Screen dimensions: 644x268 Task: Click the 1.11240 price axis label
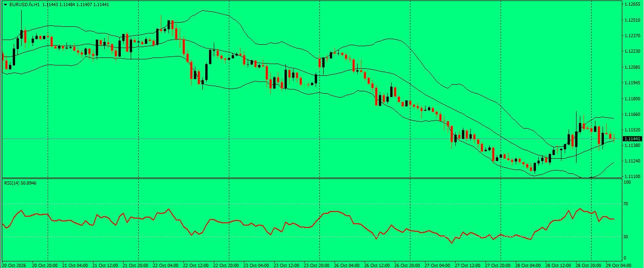point(632,161)
